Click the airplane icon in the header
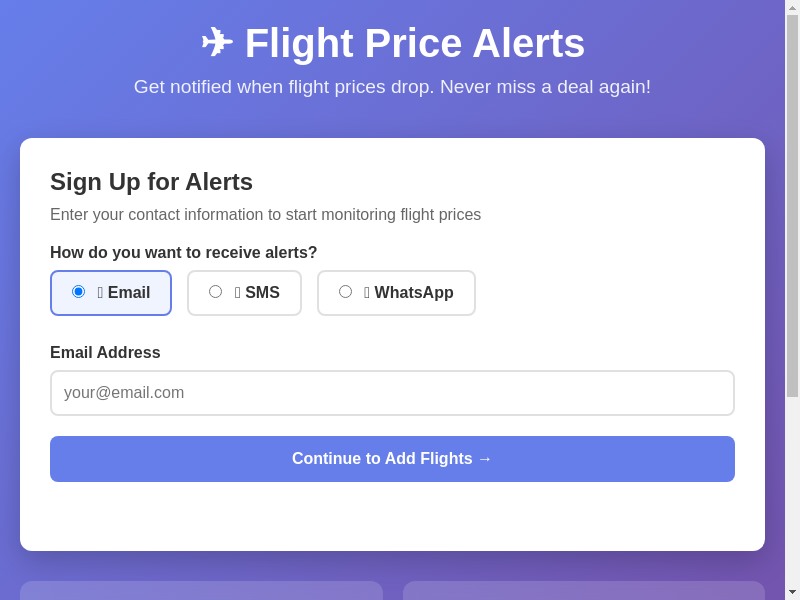 pos(216,43)
